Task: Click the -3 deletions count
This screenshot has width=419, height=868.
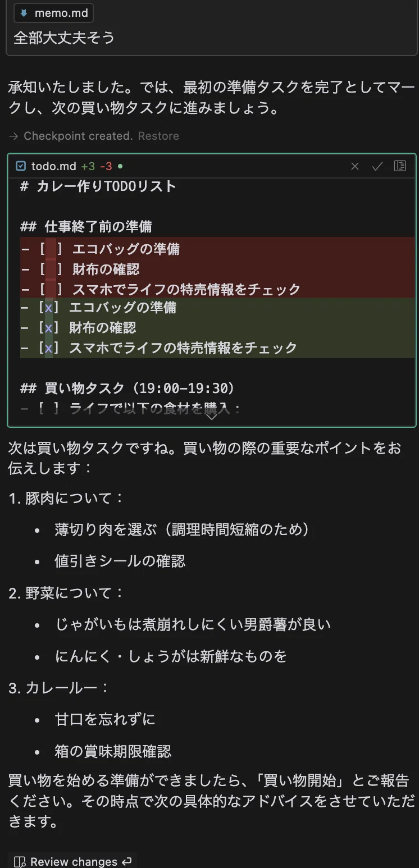Action: point(106,166)
